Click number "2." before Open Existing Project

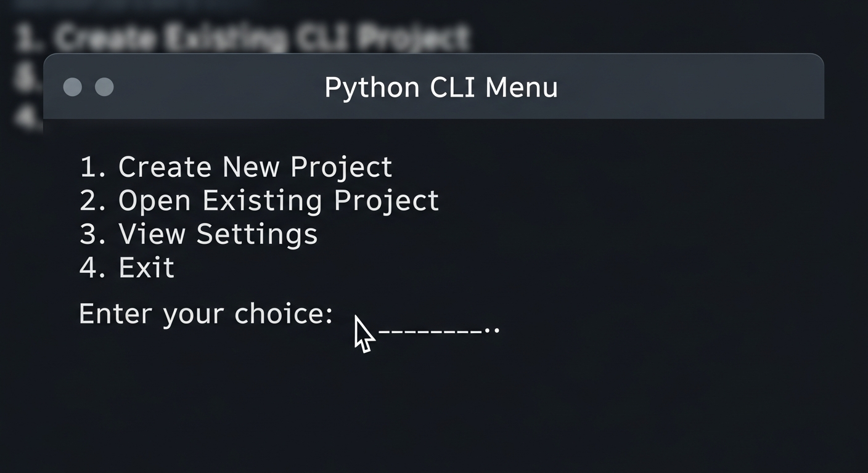(94, 201)
